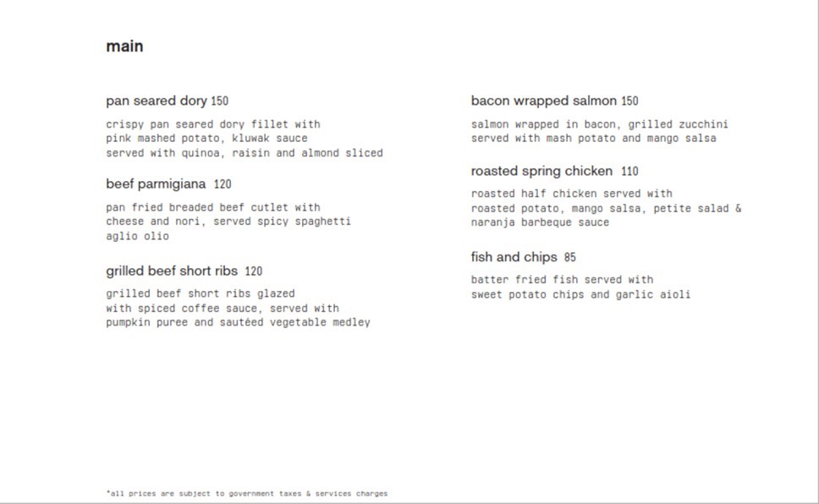This screenshot has height=504, width=819.
Task: Select the 'roasted spring chicken' menu item
Action: pos(541,172)
